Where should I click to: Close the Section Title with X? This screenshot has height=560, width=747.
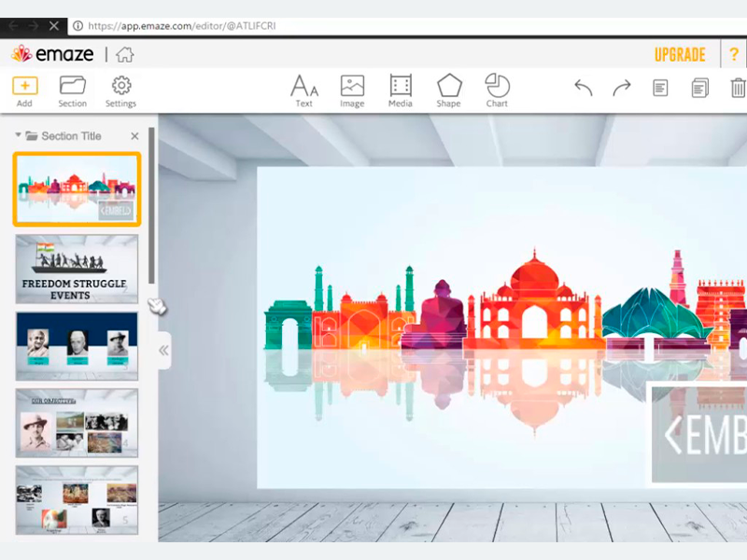coord(134,136)
